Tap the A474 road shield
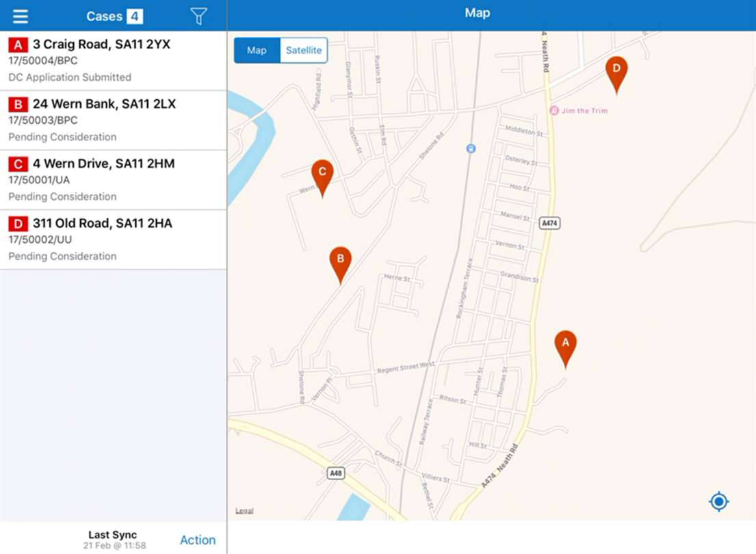 [549, 223]
